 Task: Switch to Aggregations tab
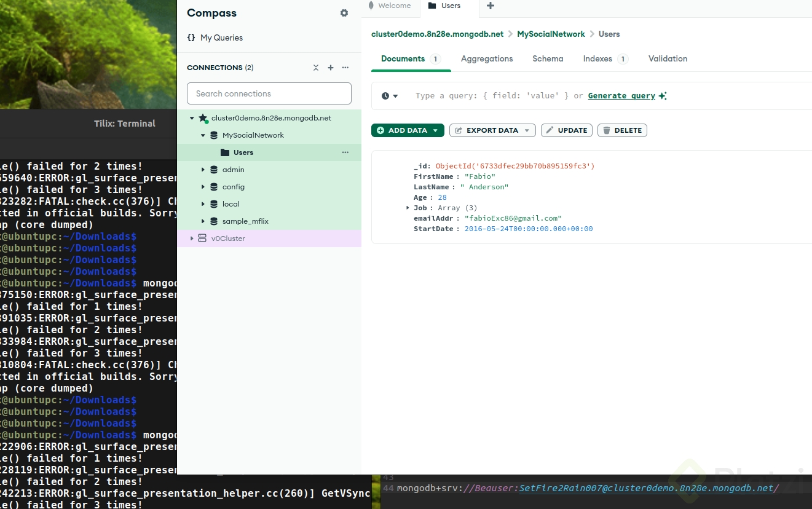click(487, 59)
